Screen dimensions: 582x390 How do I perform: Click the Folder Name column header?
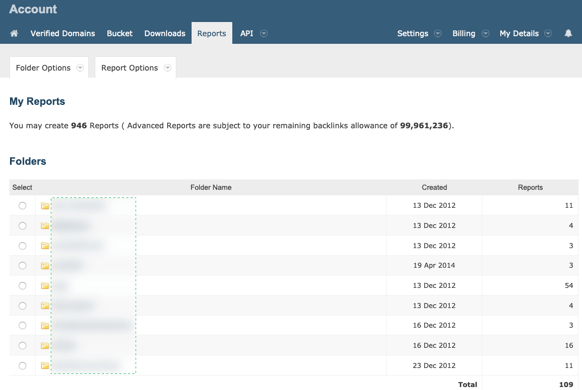point(211,187)
